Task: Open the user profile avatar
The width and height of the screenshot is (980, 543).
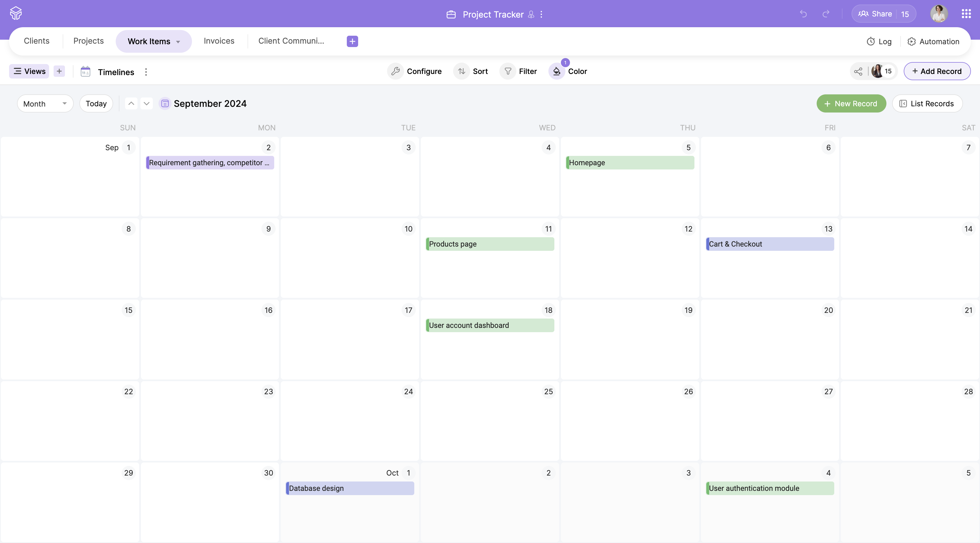Action: pos(939,14)
